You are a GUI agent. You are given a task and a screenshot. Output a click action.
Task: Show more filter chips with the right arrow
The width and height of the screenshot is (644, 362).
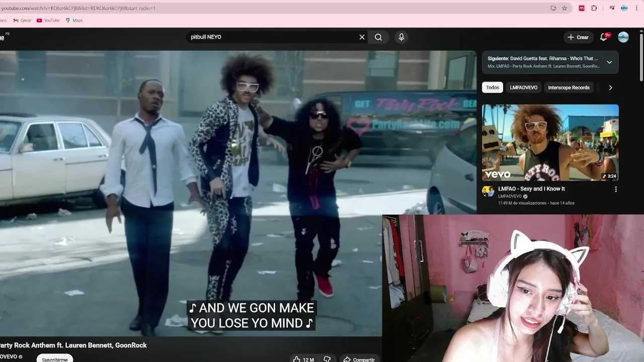coord(610,87)
